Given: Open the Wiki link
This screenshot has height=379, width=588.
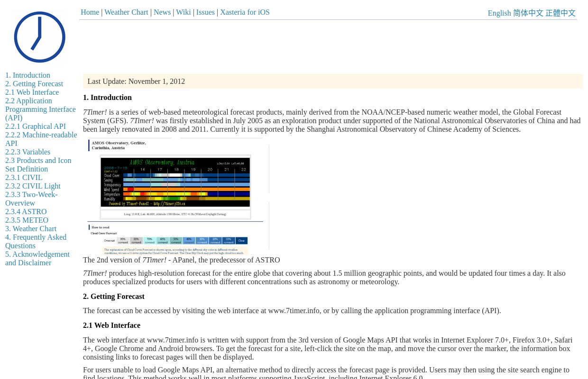Looking at the screenshot, I should pyautogui.click(x=184, y=12).
